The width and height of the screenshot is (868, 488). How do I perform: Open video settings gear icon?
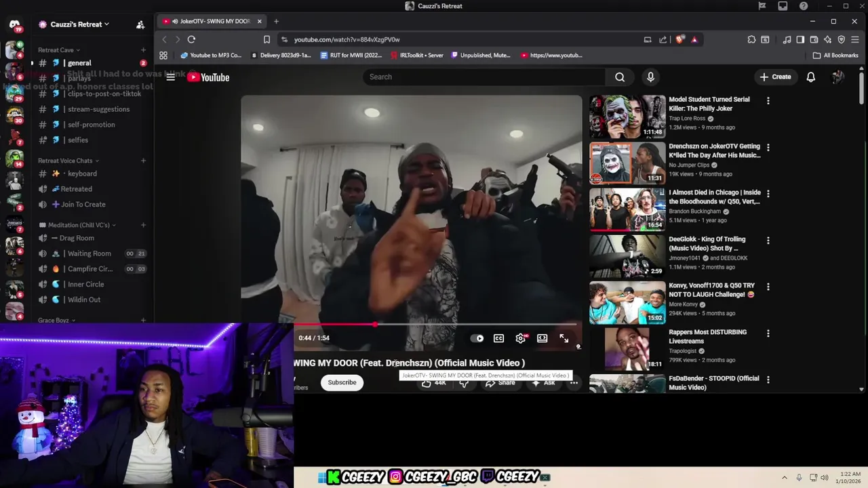pos(520,338)
